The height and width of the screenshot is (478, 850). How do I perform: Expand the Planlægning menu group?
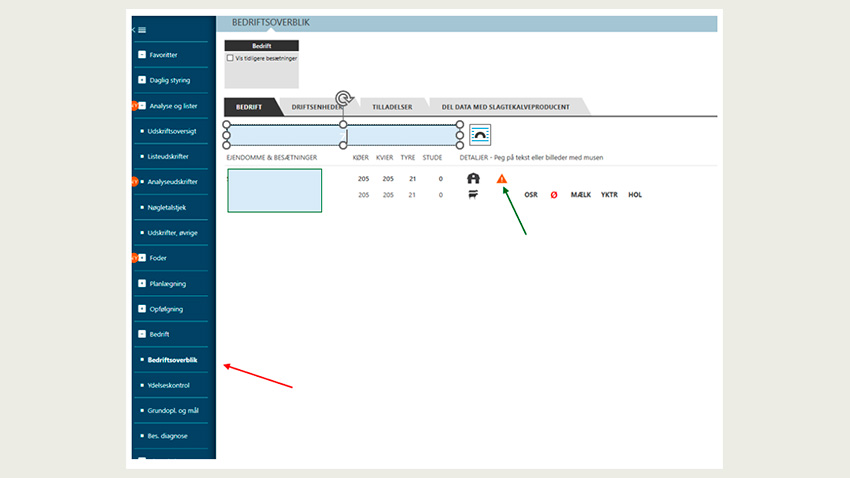(x=142, y=284)
